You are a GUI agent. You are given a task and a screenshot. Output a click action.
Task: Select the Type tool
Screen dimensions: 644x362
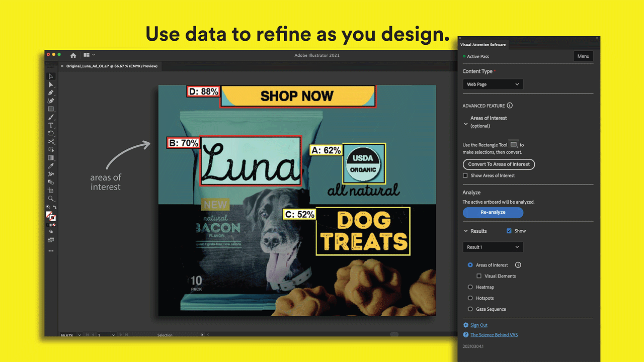click(51, 125)
